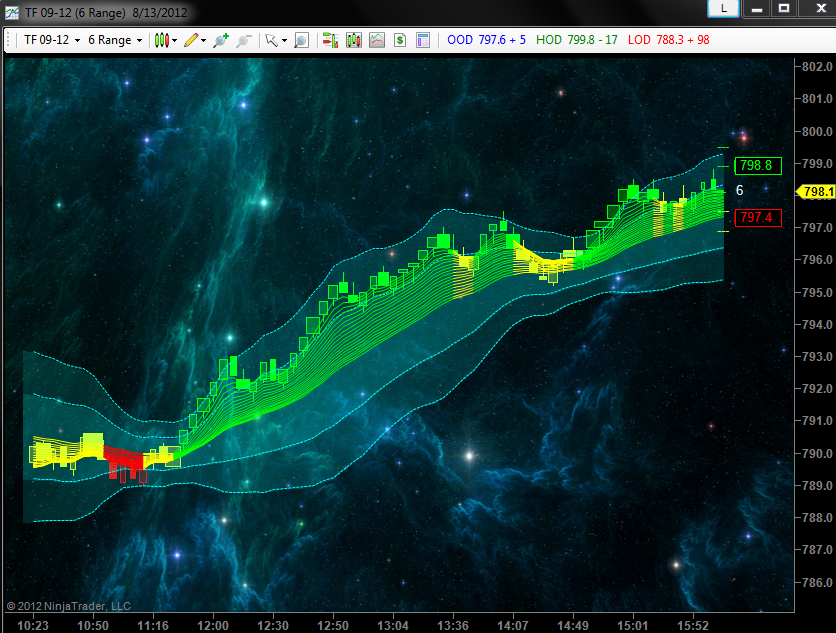Select the pencil drawing tools icon
This screenshot has height=633, width=836.
[x=191, y=40]
